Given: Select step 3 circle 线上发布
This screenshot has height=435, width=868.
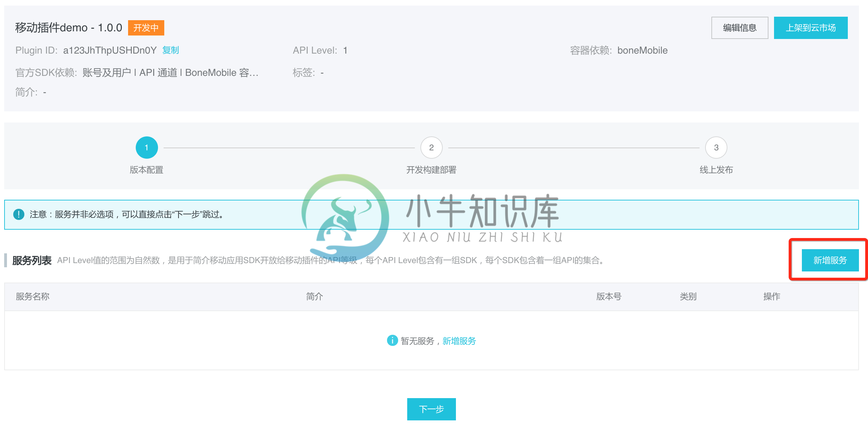Looking at the screenshot, I should pos(716,148).
